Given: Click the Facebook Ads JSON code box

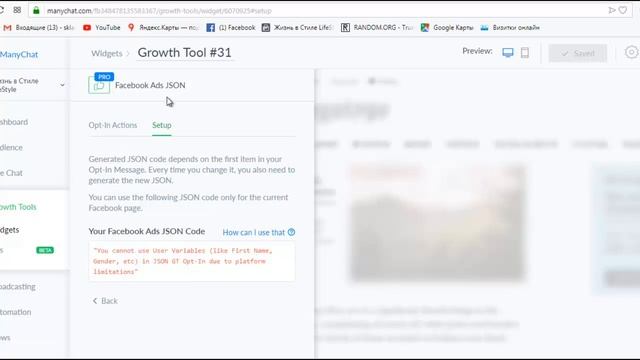Looking at the screenshot, I should tap(192, 261).
